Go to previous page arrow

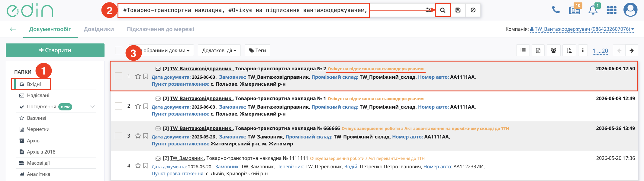[619, 50]
